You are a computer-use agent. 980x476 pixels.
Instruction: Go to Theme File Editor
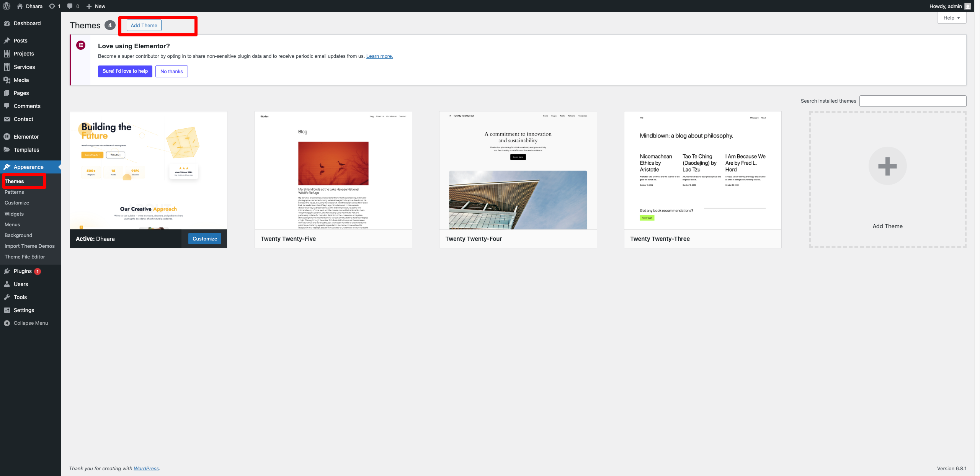click(25, 257)
